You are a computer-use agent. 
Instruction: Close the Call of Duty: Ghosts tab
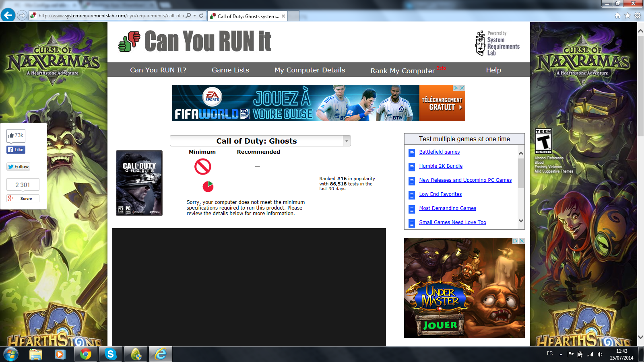click(283, 16)
